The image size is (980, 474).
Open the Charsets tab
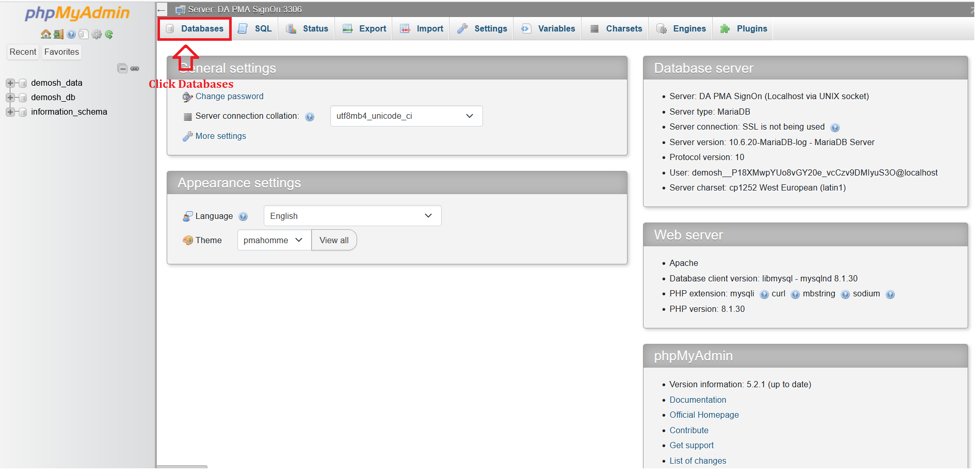click(616, 29)
